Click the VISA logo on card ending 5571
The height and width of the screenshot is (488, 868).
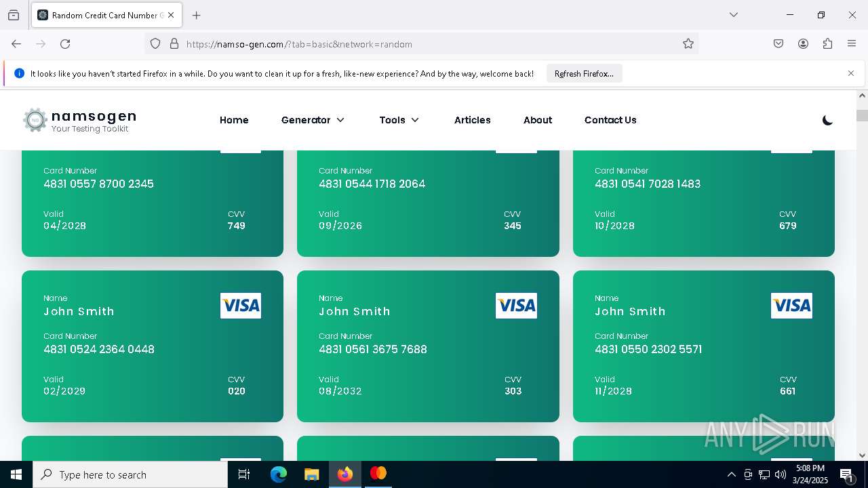(791, 306)
